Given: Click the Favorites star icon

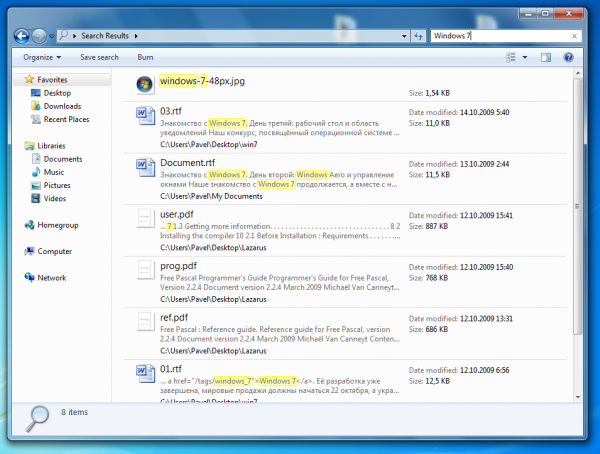Looking at the screenshot, I should 29,79.
